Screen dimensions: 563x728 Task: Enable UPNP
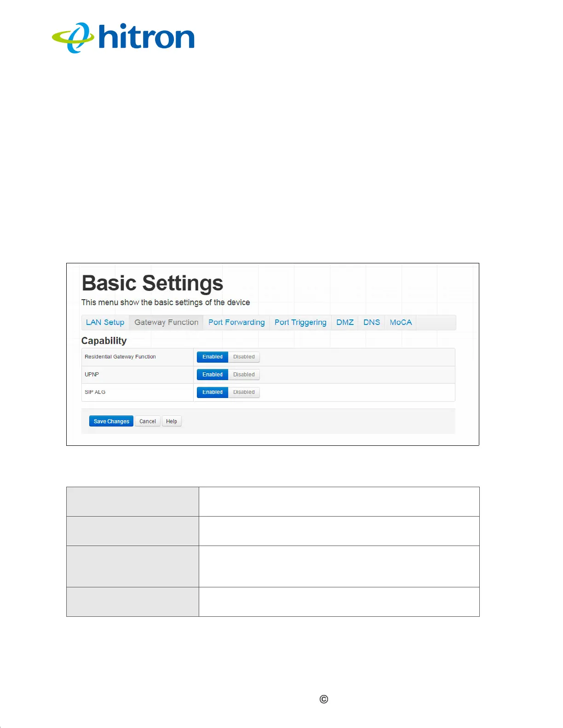[213, 375]
